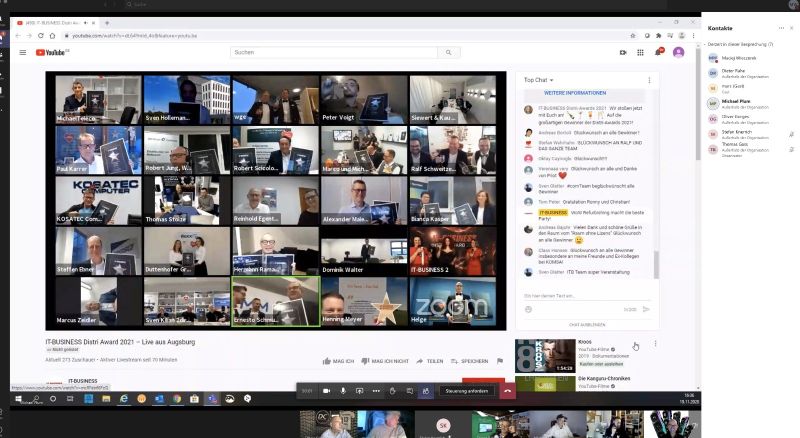Open YouTube notifications bell

[x=659, y=52]
